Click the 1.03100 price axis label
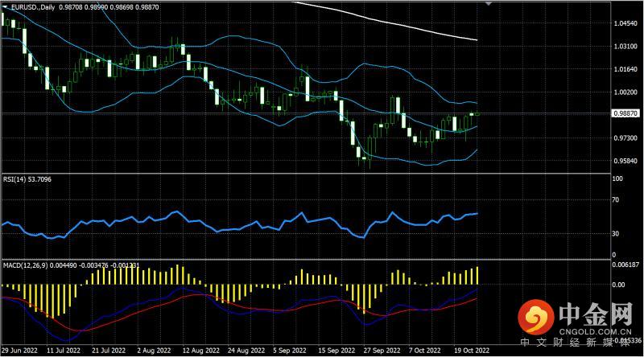This screenshot has height=357, width=644. (625, 47)
